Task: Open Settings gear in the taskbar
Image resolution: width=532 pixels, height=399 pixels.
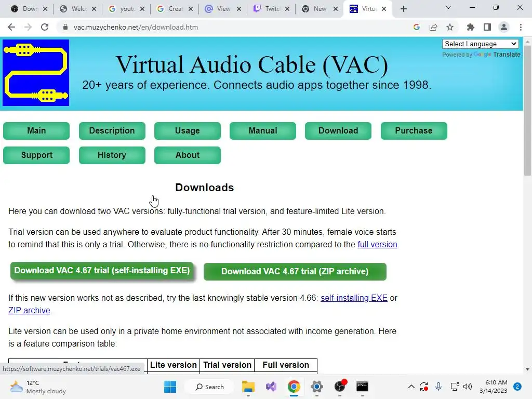Action: [x=316, y=387]
